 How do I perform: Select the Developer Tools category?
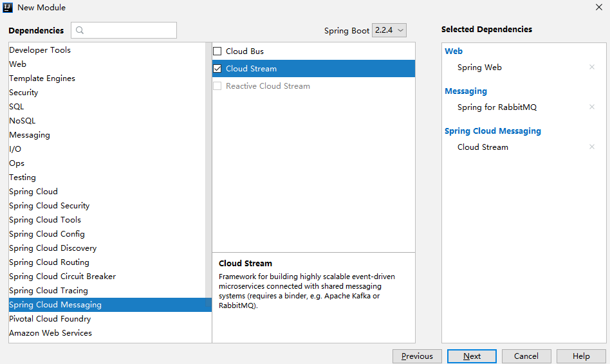107,50
